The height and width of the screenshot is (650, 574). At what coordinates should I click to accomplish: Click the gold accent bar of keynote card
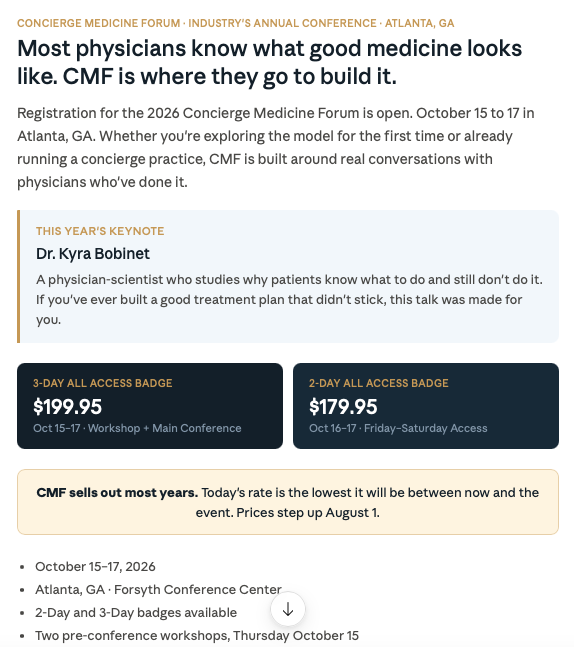[19, 276]
